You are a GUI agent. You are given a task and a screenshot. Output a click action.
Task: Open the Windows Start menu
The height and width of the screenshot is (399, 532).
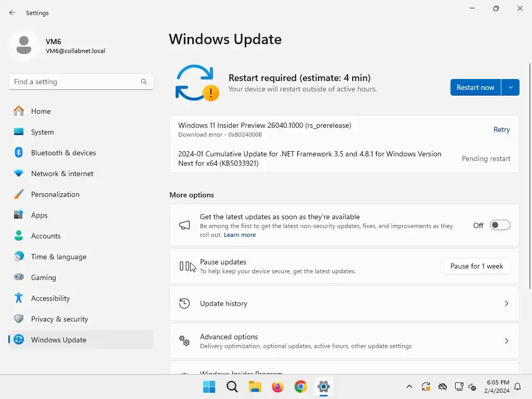click(209, 387)
